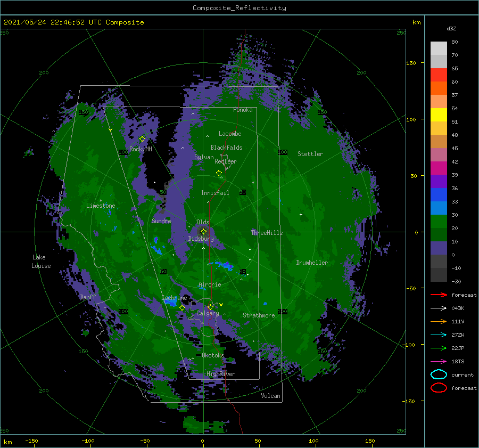This screenshot has height=448, width=479.
Task: Click the red forecast ellipse icon
Action: pos(439,388)
